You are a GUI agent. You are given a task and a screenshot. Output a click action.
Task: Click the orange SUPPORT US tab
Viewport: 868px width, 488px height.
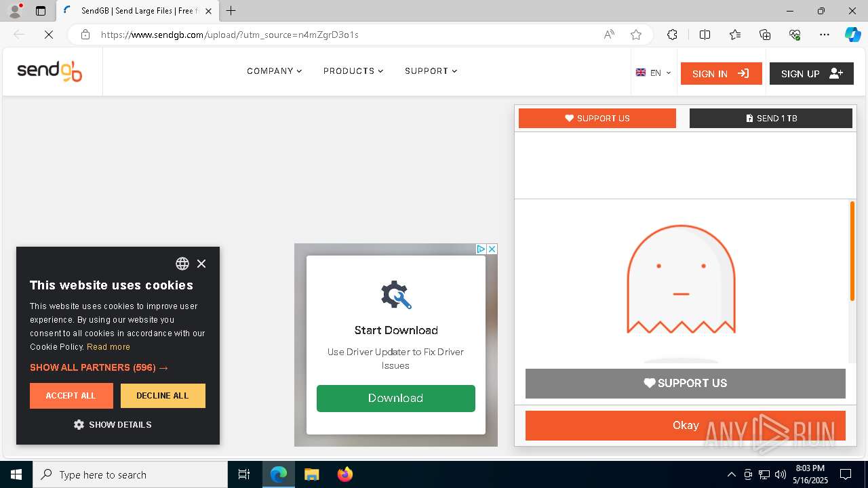tap(597, 118)
